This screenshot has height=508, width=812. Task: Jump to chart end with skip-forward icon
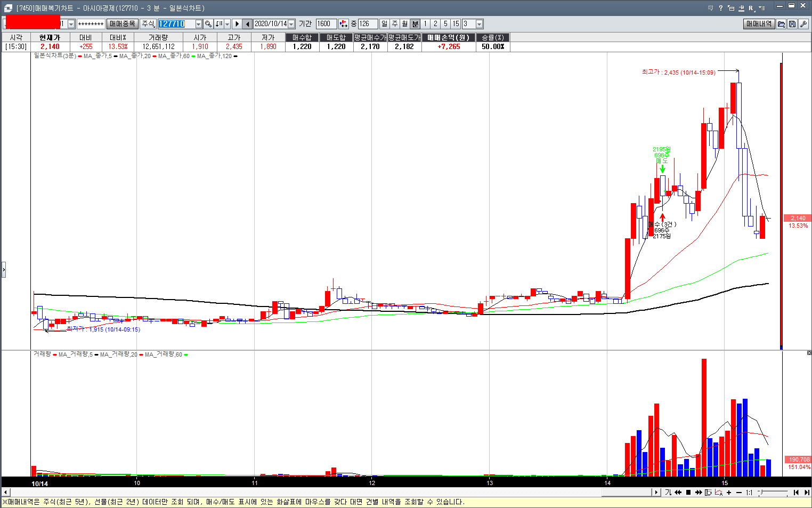tap(807, 493)
